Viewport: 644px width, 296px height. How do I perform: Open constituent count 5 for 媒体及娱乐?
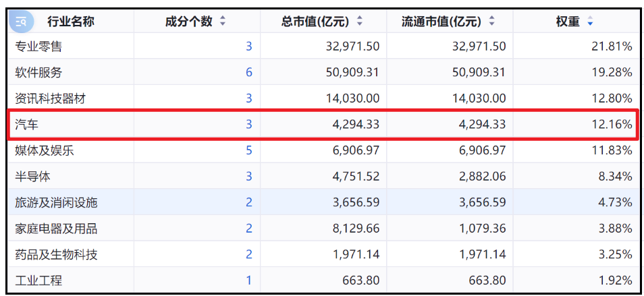click(x=249, y=150)
